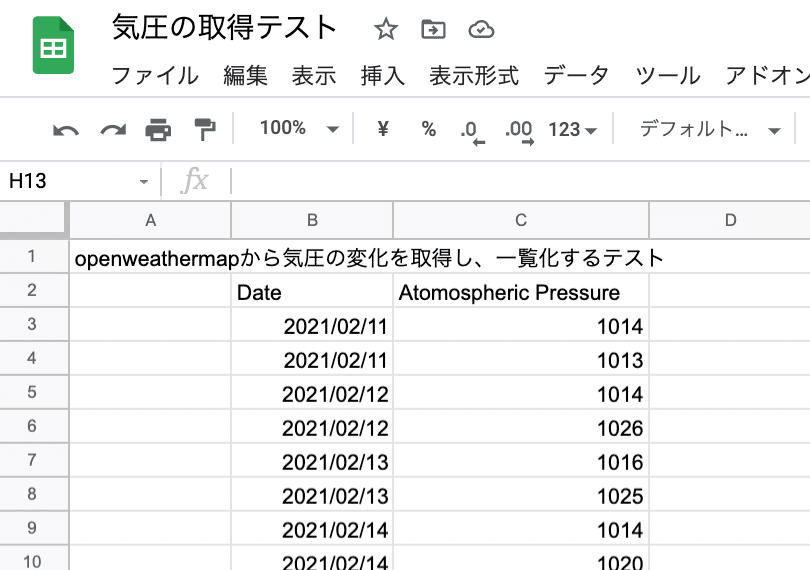
Task: Click date cell 2021/02/12 in row 5
Action: 312,393
